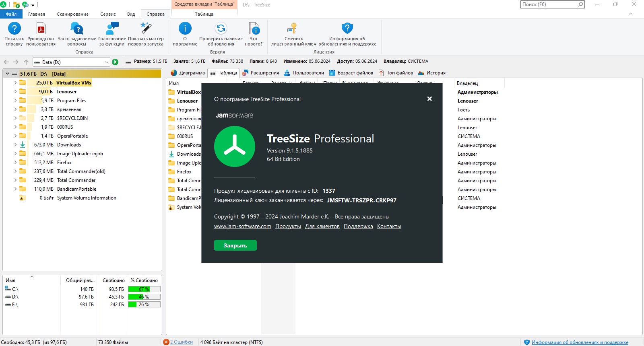The height and width of the screenshot is (346, 644).
Task: Click the green refresh scan button
Action: (115, 62)
